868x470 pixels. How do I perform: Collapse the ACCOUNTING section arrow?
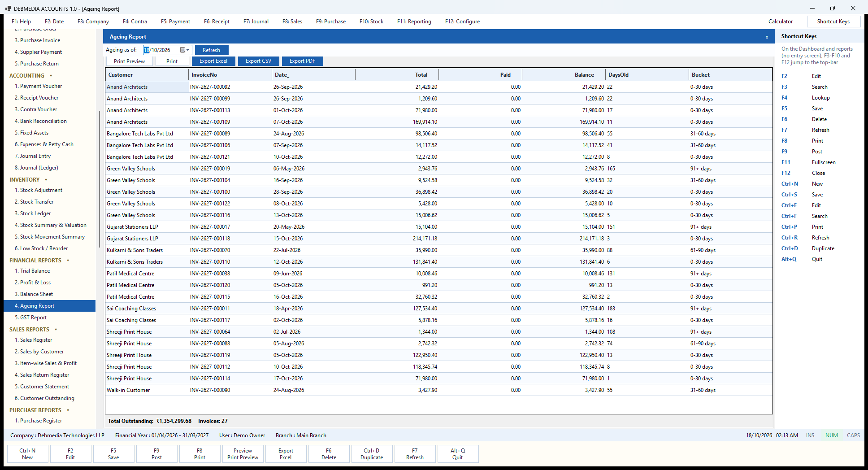point(51,76)
